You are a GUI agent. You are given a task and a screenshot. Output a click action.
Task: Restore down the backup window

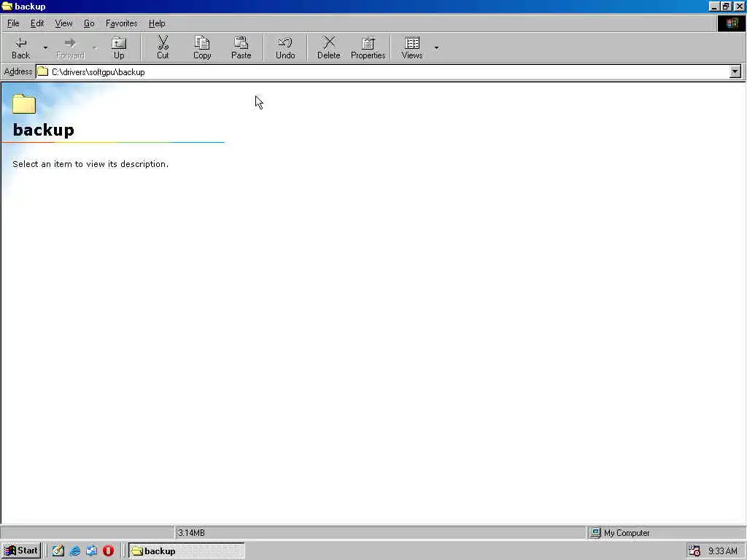[726, 6]
